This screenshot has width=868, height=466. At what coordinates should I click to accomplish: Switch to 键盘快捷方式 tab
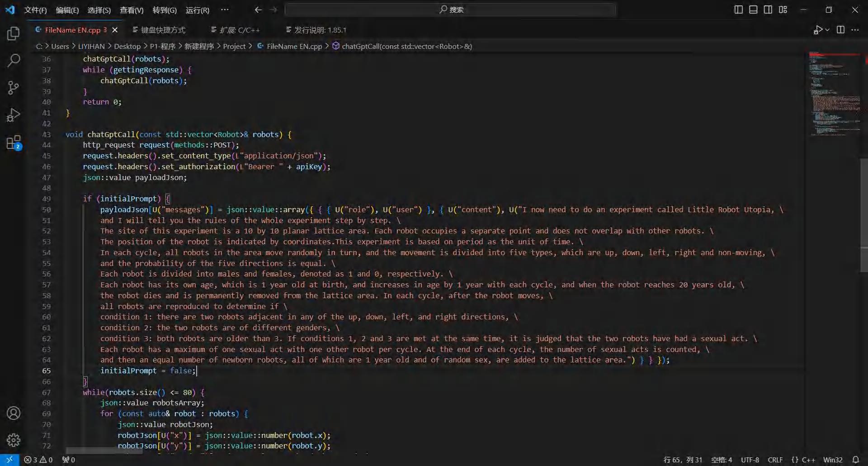[x=163, y=30]
